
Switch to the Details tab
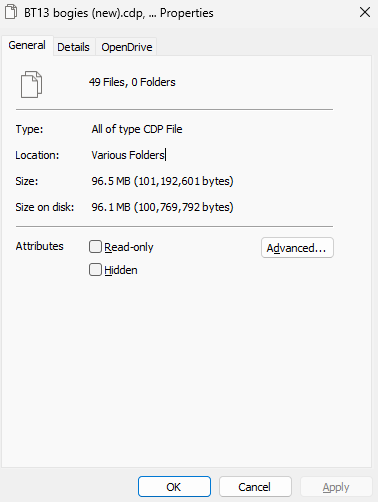[x=73, y=47]
